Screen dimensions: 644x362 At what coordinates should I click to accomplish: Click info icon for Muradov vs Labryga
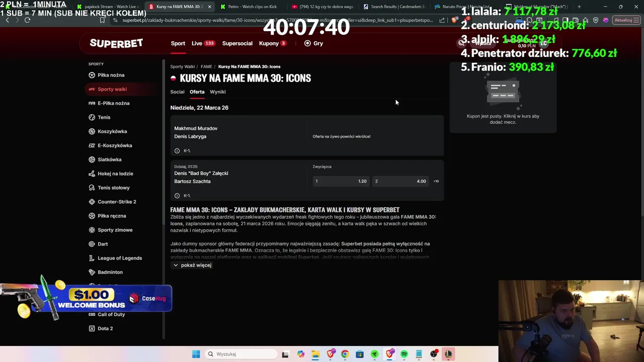(x=177, y=151)
